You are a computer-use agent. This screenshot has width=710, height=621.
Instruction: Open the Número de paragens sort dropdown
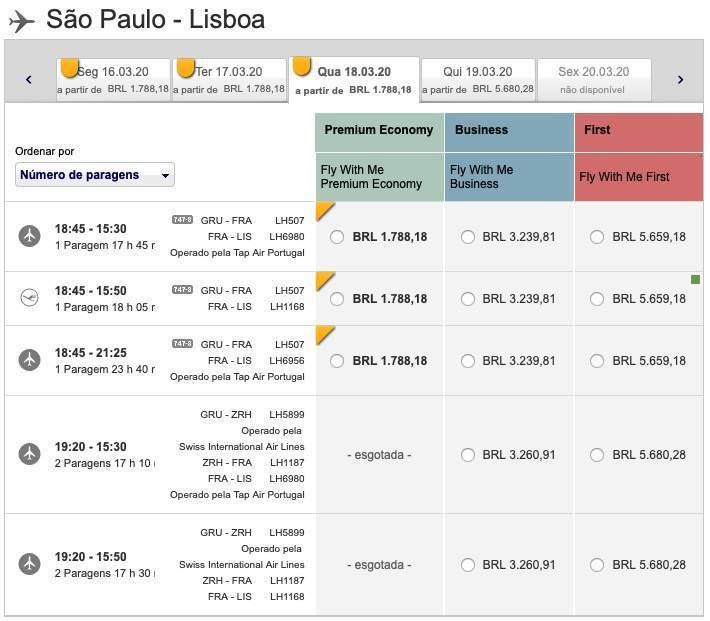(95, 175)
